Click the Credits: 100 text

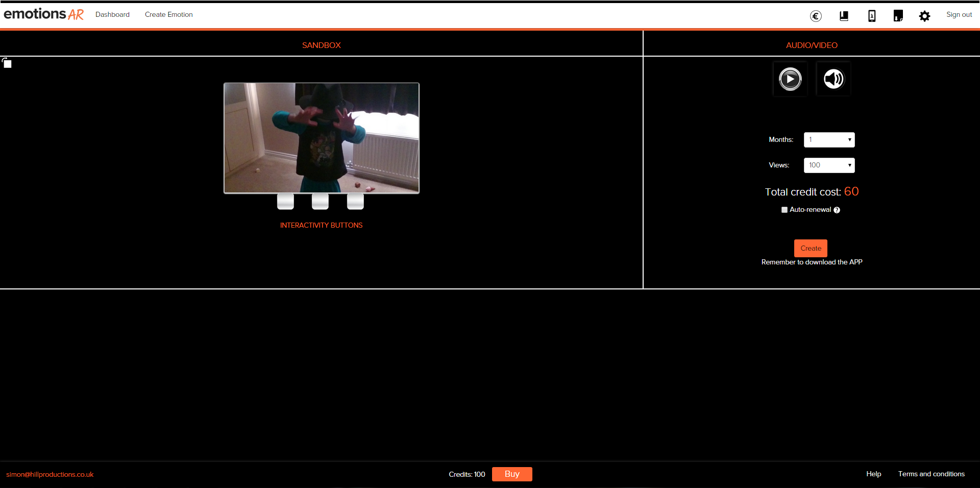(x=467, y=475)
